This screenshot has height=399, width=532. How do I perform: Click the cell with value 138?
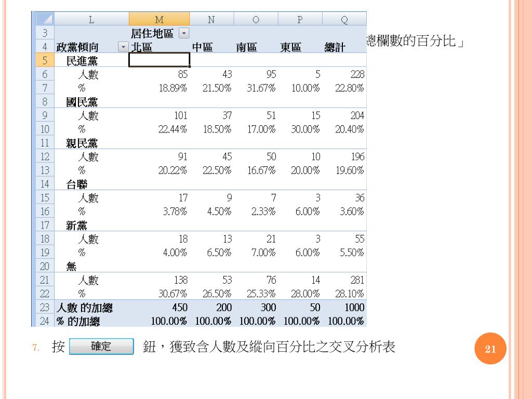pos(181,280)
